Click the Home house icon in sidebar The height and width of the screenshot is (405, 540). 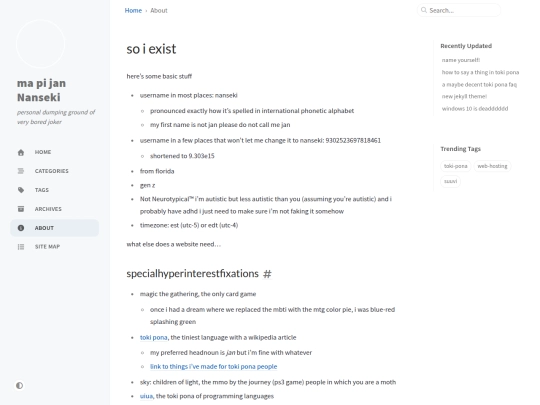[x=21, y=152]
